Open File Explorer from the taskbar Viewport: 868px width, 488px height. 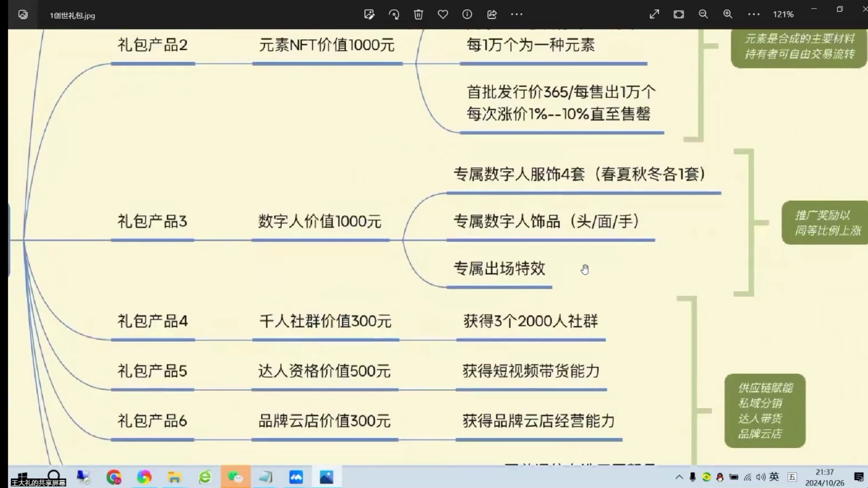coord(175,477)
